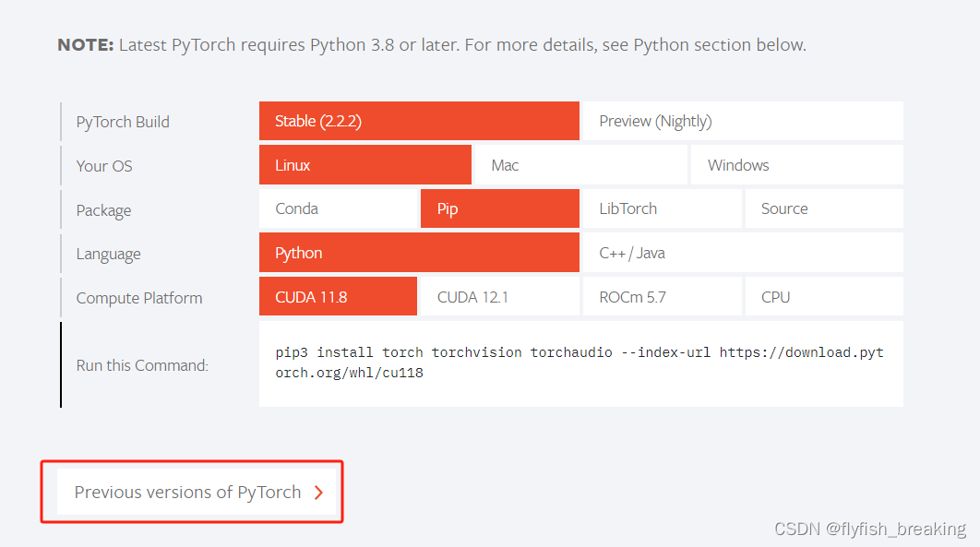Screen dimensions: 980x547
Task: Open the Previous versions of PyTorch link
Action: pyautogui.click(x=188, y=492)
